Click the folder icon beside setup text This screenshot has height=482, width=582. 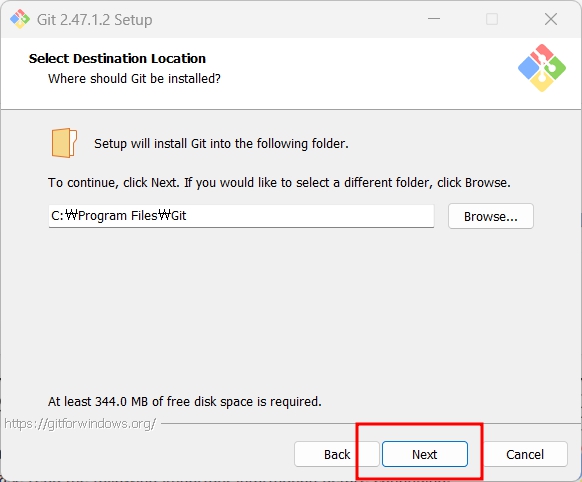[64, 143]
